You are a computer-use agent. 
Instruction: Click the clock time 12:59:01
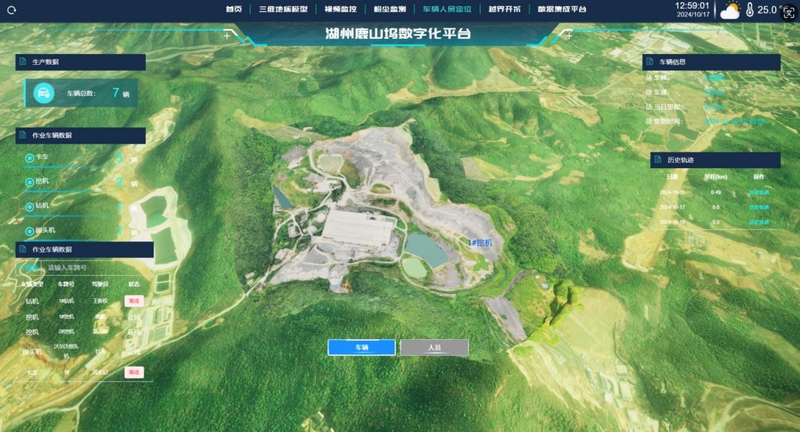click(x=692, y=6)
